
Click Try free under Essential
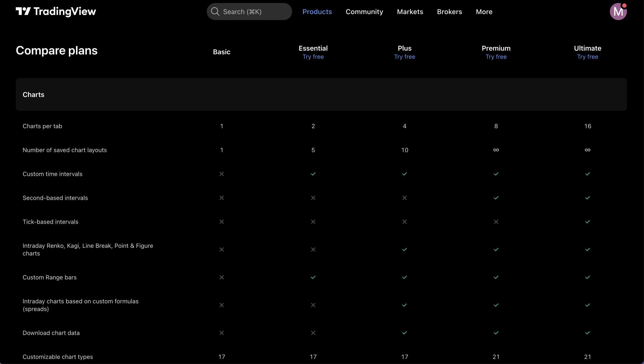[x=313, y=57]
